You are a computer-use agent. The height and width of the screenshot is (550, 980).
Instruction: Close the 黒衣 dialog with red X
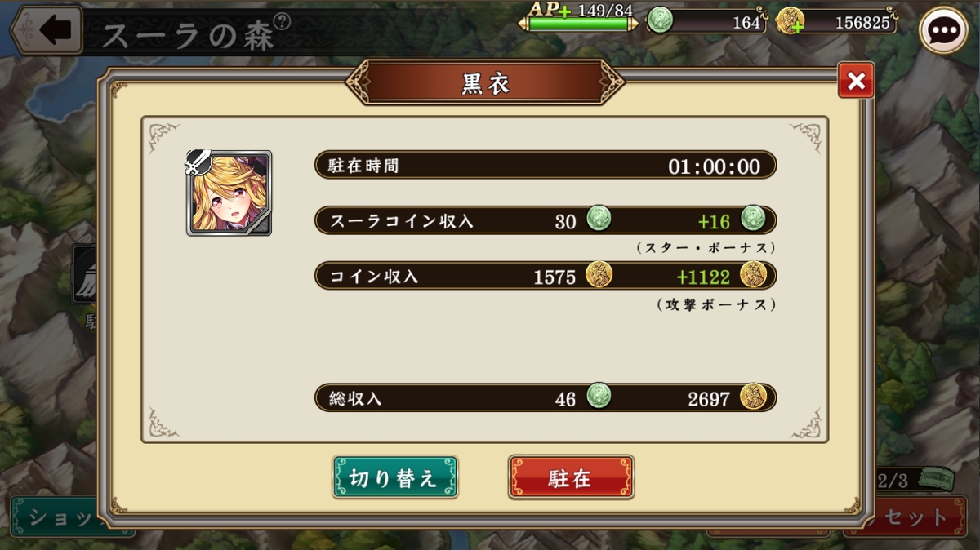[x=856, y=80]
